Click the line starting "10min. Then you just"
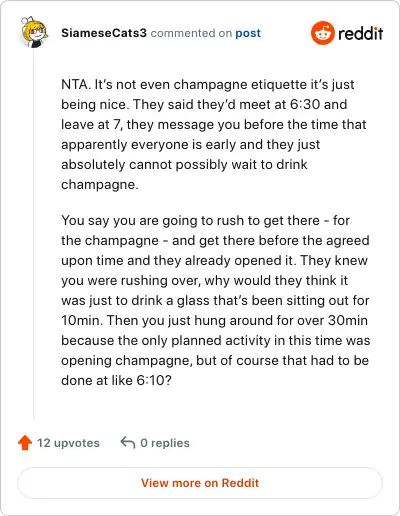Image resolution: width=400 pixels, height=516 pixels. pyautogui.click(x=215, y=321)
